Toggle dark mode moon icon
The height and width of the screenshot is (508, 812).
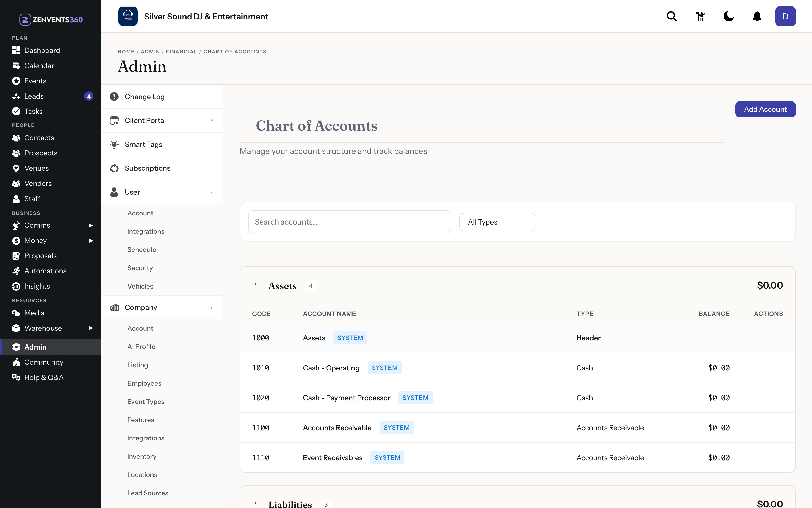click(x=729, y=16)
